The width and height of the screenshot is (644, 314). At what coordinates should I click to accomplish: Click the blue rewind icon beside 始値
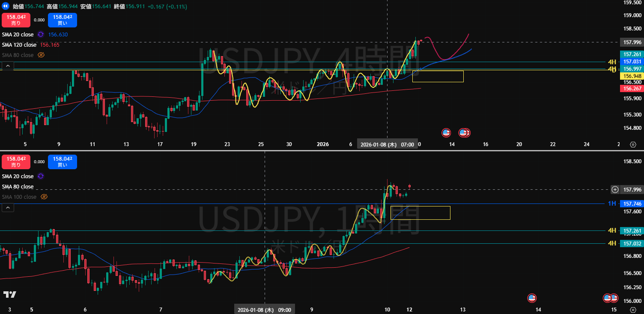[x=6, y=6]
